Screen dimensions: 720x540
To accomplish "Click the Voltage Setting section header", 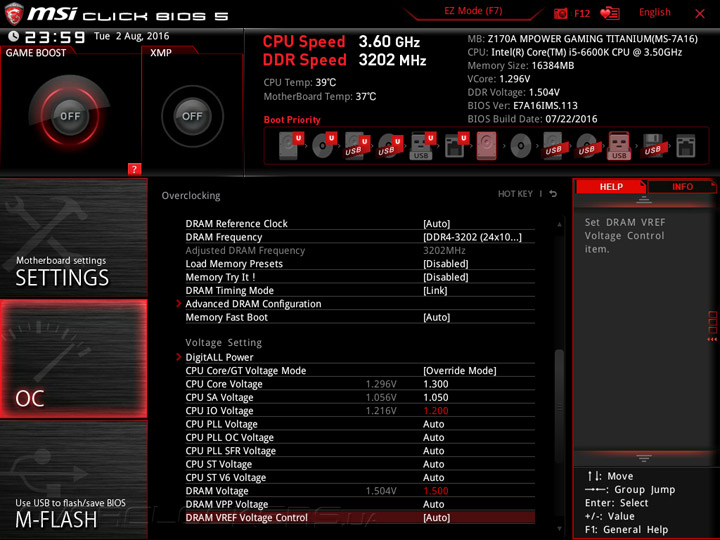I will 224,343.
